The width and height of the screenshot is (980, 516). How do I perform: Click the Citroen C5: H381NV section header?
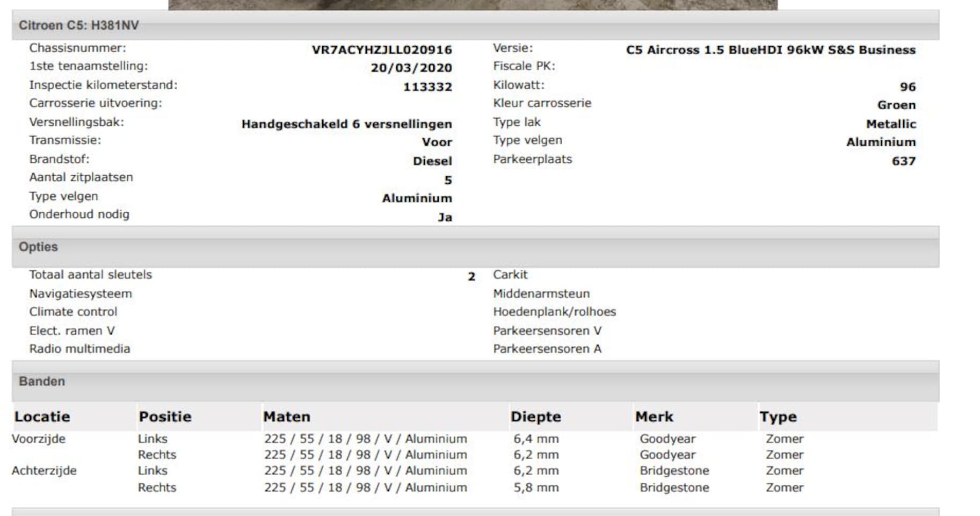(x=78, y=25)
